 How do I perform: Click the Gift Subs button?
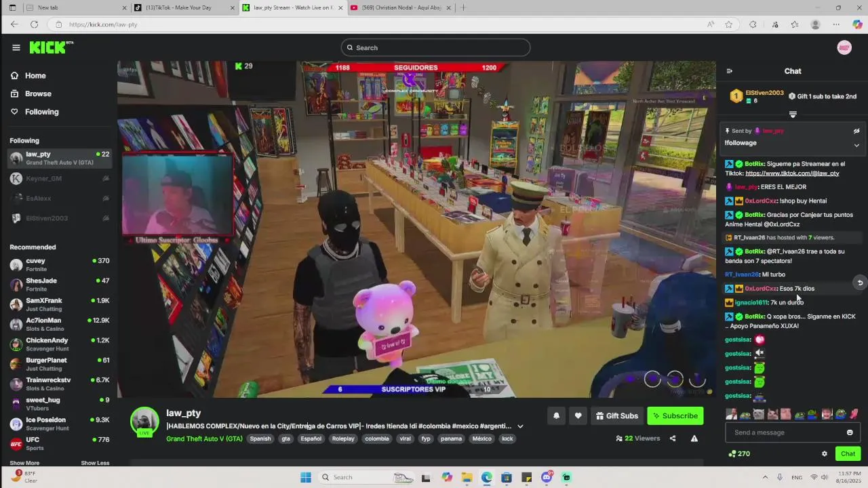pos(617,416)
